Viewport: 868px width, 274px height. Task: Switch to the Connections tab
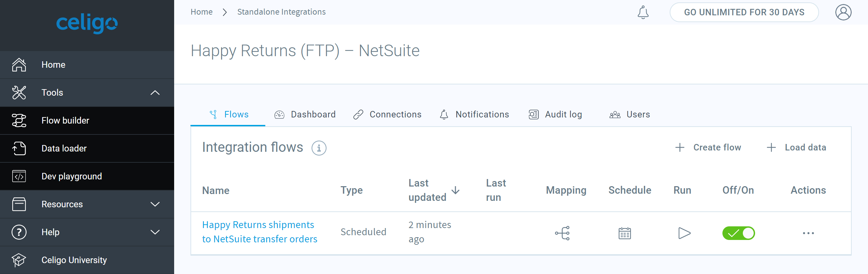[x=387, y=115]
